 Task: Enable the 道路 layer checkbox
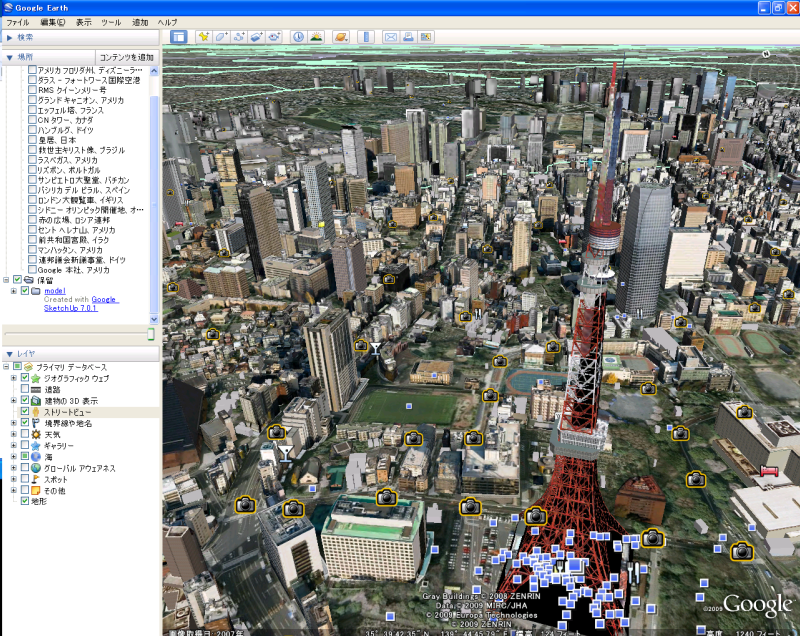[24, 389]
